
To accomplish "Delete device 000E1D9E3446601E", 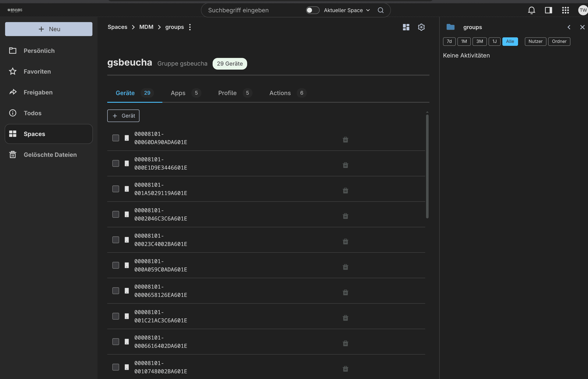I will (x=345, y=165).
